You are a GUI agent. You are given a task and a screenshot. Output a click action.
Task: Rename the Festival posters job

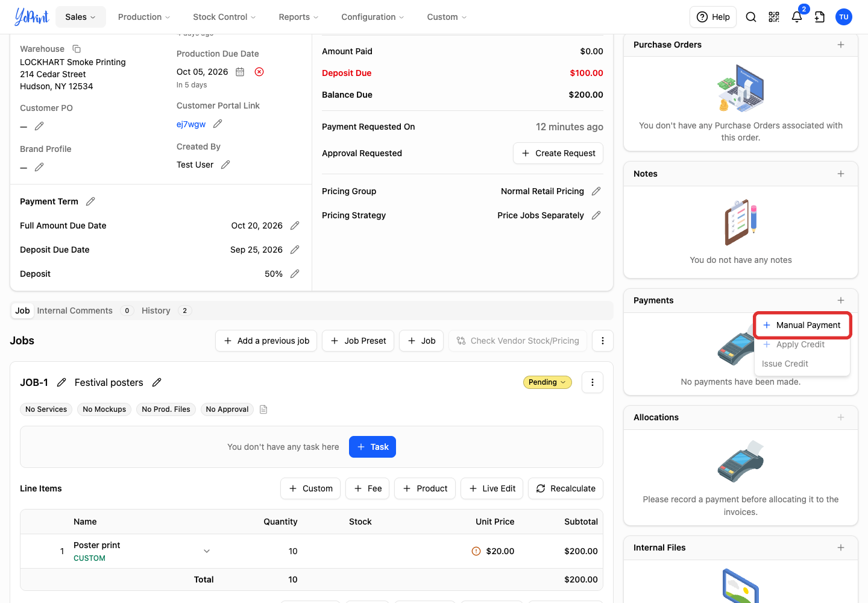[x=157, y=382]
